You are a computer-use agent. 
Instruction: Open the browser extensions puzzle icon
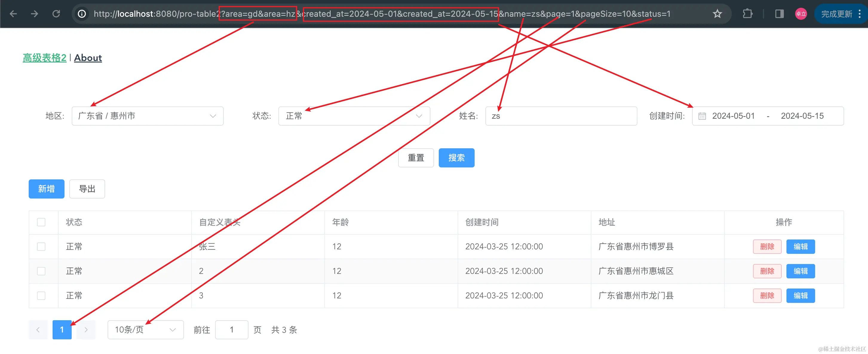coord(747,14)
